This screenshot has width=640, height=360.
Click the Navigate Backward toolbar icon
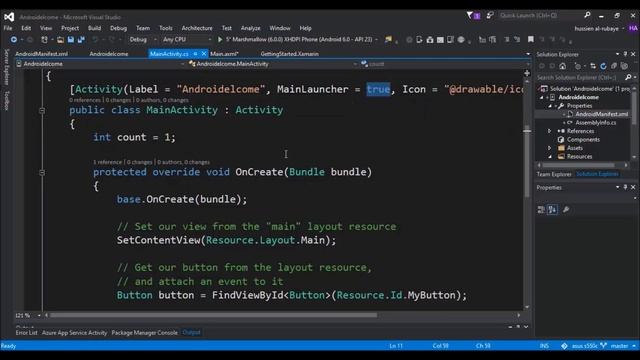[x=13, y=40]
